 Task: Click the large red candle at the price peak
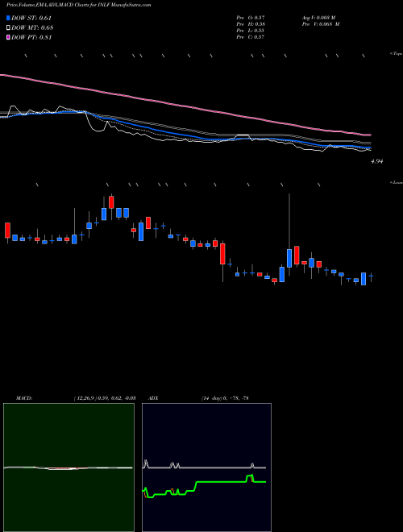coord(111,202)
